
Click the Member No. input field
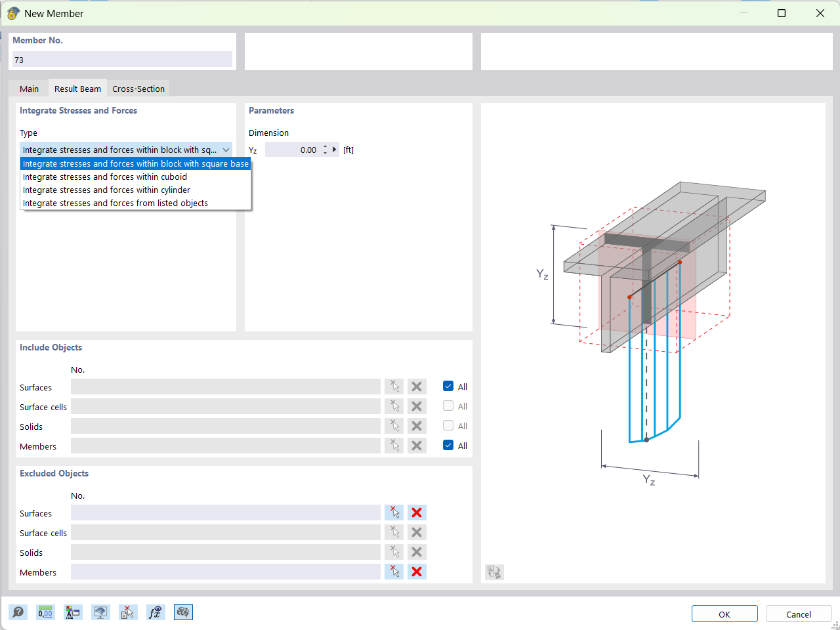[x=122, y=59]
